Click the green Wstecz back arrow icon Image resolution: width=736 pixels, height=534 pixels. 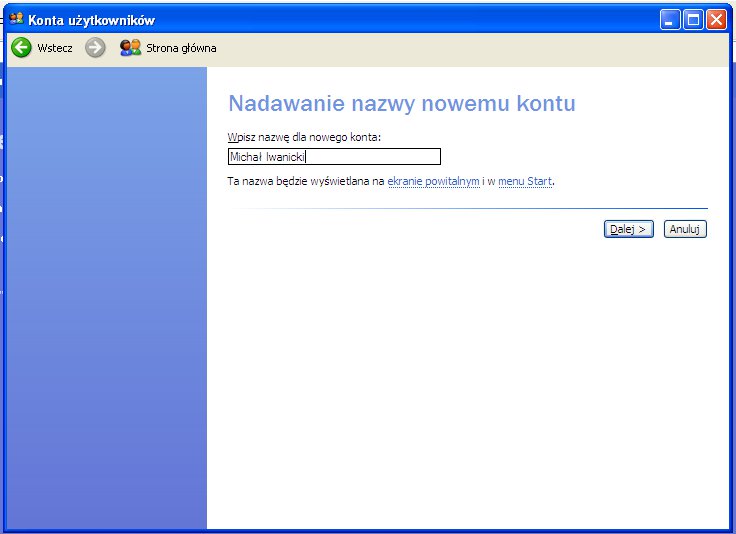coord(21,48)
